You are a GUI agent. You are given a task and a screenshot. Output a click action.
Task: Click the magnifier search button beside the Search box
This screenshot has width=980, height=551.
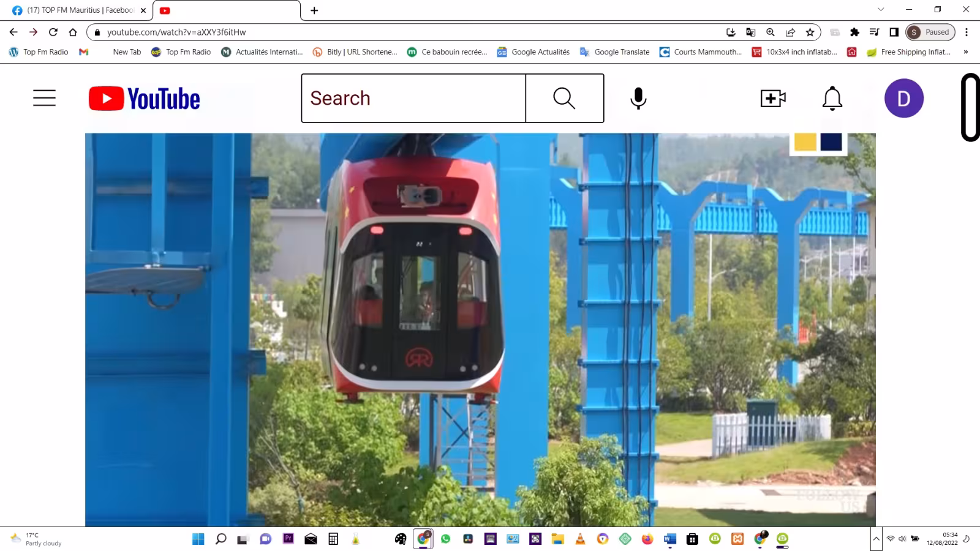tap(564, 98)
